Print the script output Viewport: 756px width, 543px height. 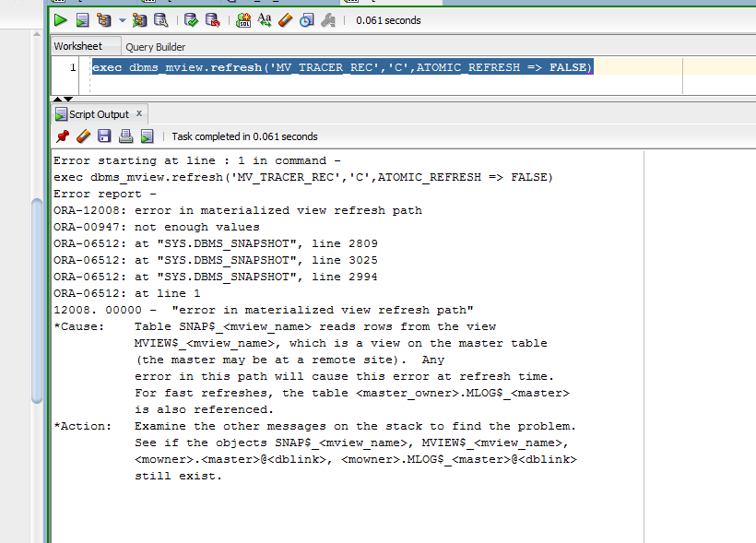coord(125,136)
